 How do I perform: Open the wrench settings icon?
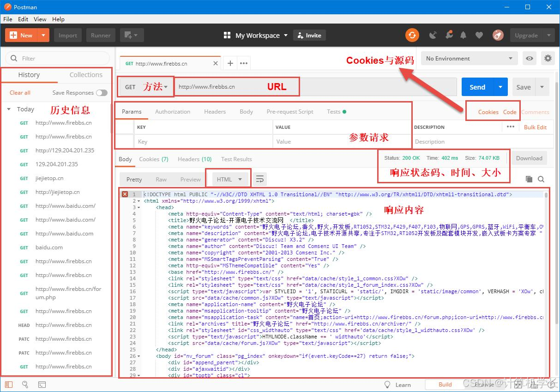449,35
